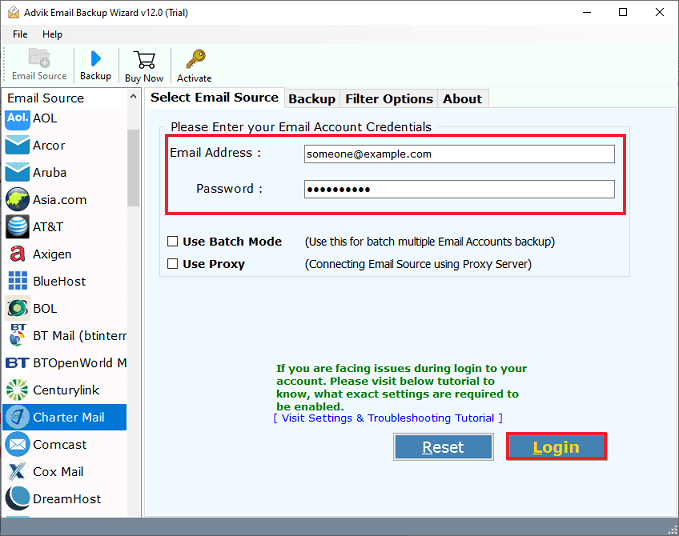Select the AOL icon in source list

pos(17,119)
